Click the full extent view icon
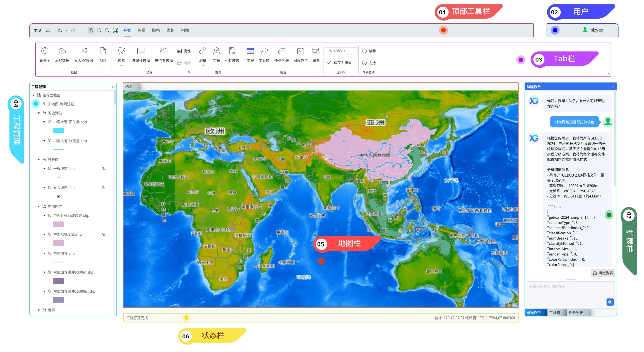This screenshot has height=352, width=644. pyautogui.click(x=115, y=30)
